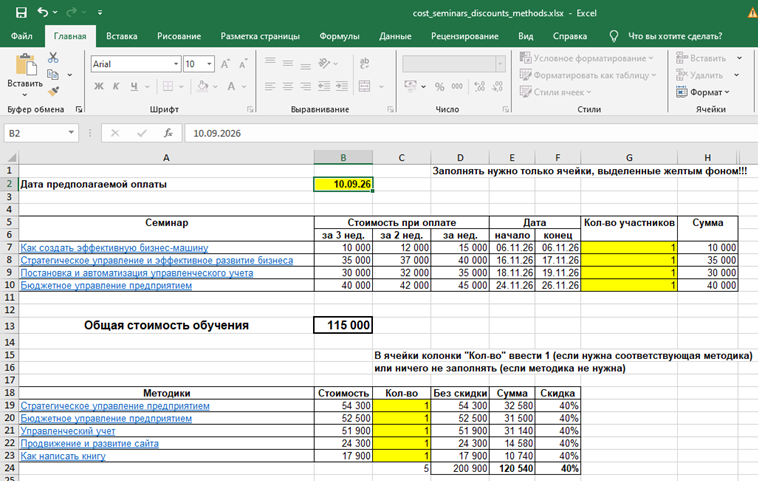The height and width of the screenshot is (481, 758).
Task: Select column G header
Action: pyautogui.click(x=629, y=158)
